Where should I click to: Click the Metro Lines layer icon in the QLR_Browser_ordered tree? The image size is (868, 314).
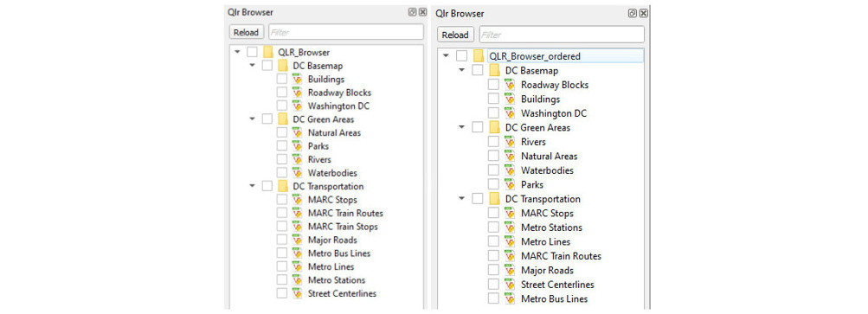point(510,242)
